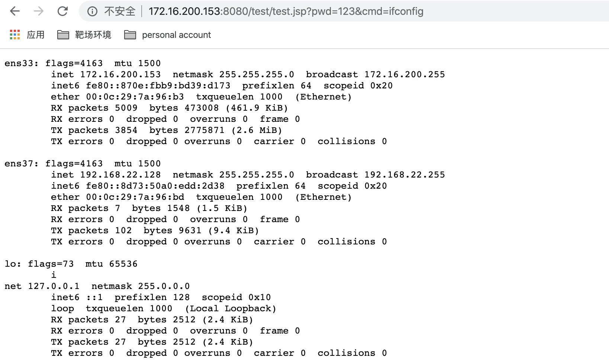Select the 应用 bookmark entry

click(x=36, y=35)
